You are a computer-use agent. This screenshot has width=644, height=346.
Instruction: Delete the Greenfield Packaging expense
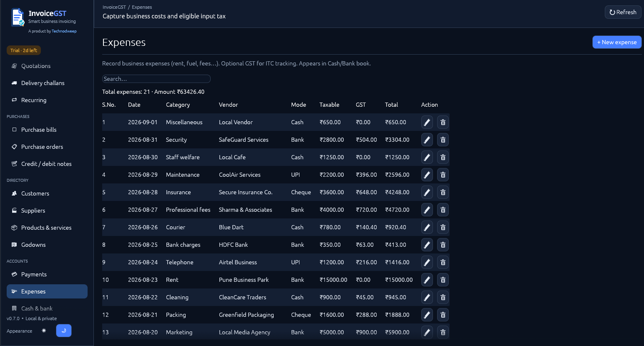pyautogui.click(x=443, y=315)
